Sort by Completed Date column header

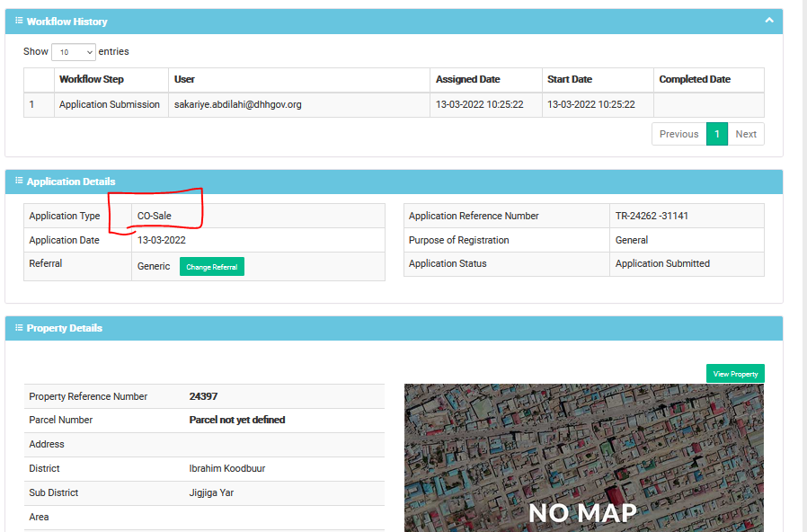coord(709,80)
